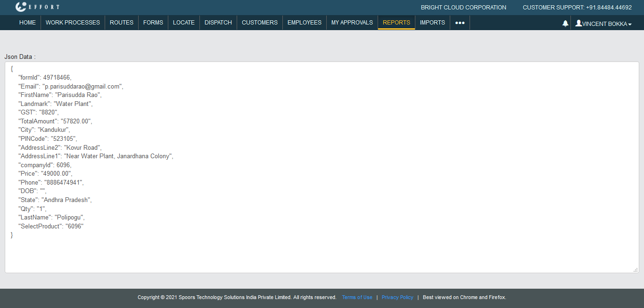
Task: Click the notification bell icon
Action: coord(565,24)
